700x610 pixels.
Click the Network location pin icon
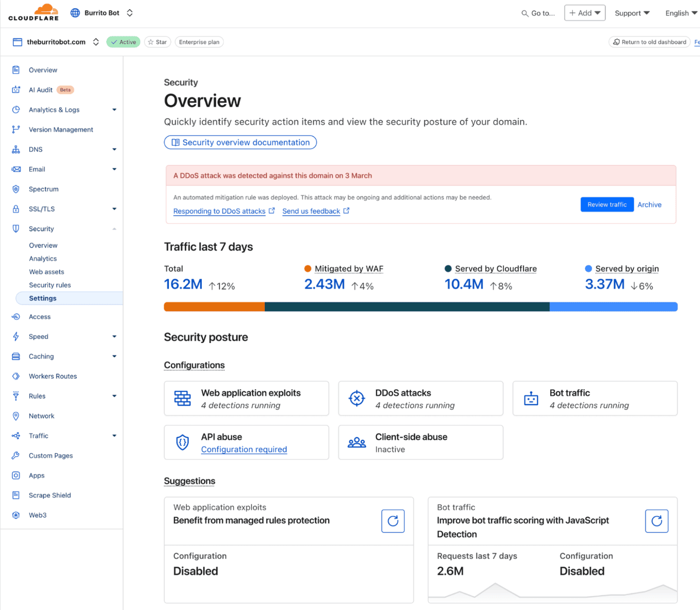pos(16,416)
